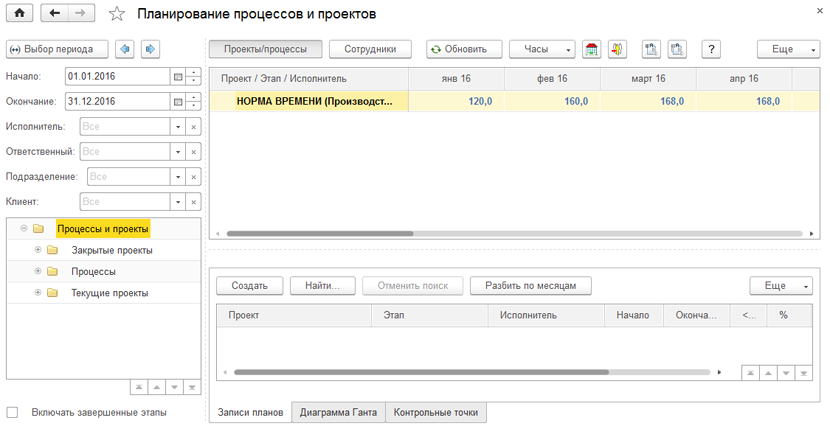Shift period forward with right arrow

tap(150, 49)
